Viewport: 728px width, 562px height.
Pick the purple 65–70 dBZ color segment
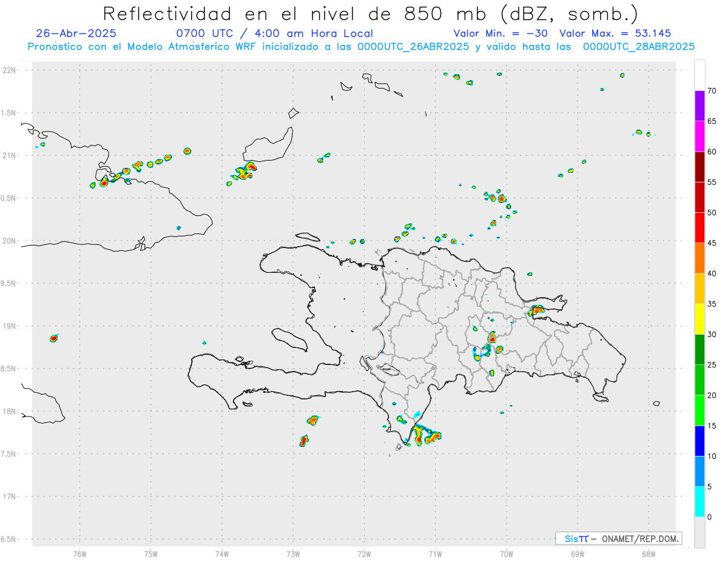point(699,106)
